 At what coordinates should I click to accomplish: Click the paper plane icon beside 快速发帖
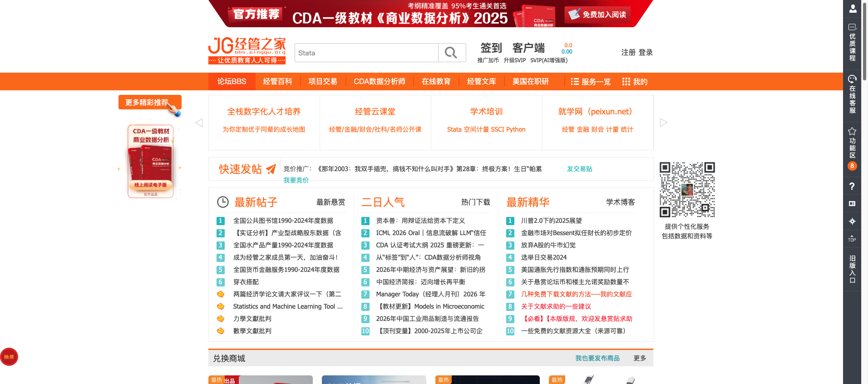271,169
